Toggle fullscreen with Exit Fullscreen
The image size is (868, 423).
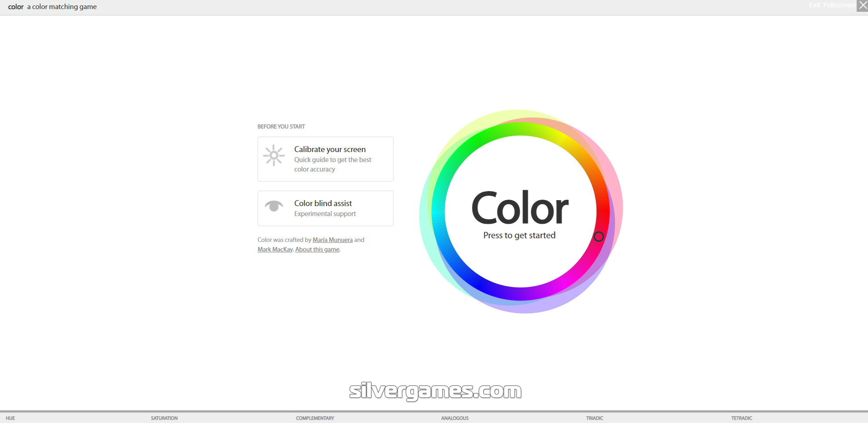832,5
